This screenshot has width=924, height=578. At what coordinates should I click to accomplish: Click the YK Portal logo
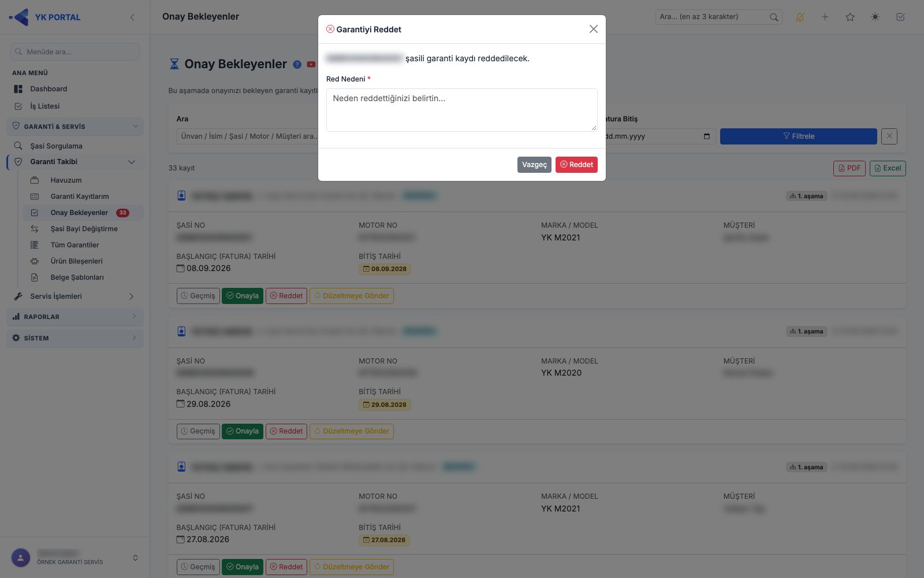click(45, 17)
